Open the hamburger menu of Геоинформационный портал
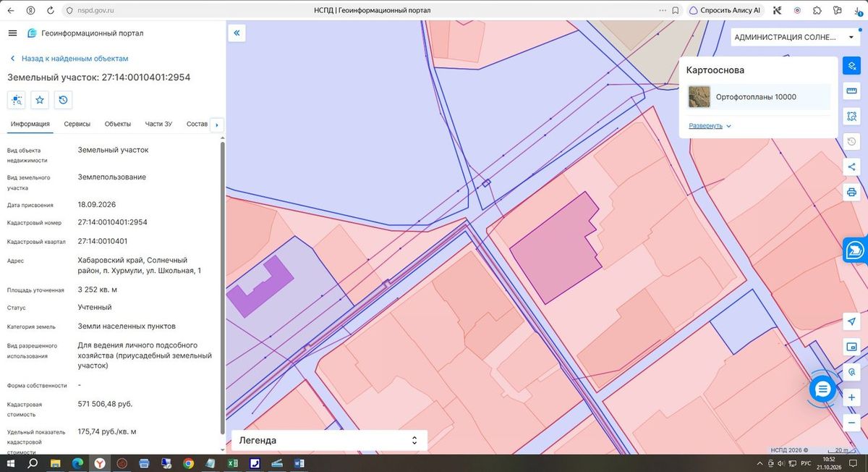This screenshot has height=472, width=868. pos(12,33)
